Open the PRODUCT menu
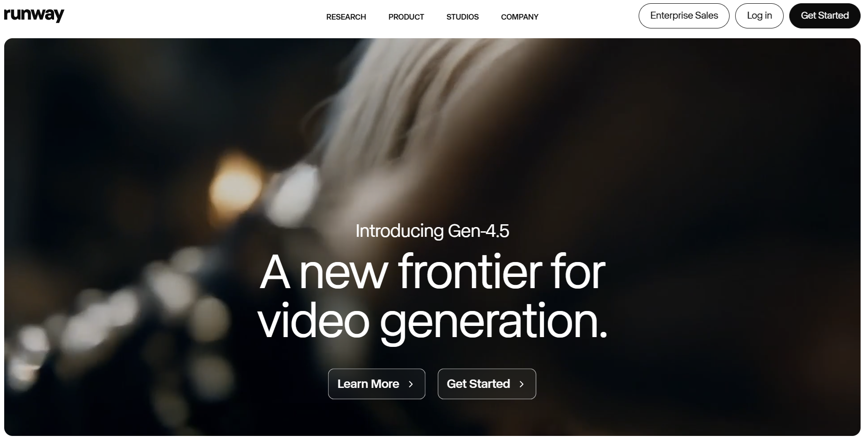The image size is (868, 442). pyautogui.click(x=406, y=17)
